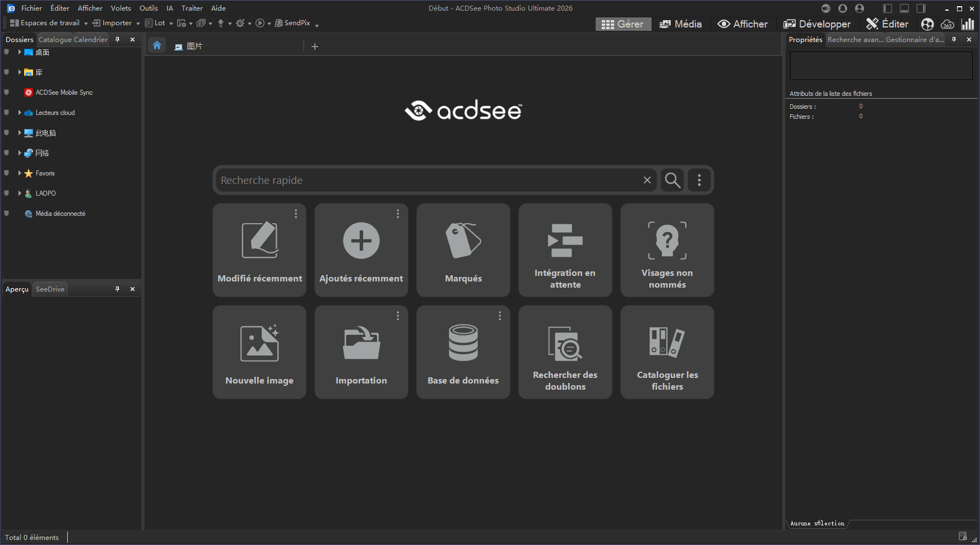Switch to Développer mode
The image size is (980, 545).
[x=817, y=24]
